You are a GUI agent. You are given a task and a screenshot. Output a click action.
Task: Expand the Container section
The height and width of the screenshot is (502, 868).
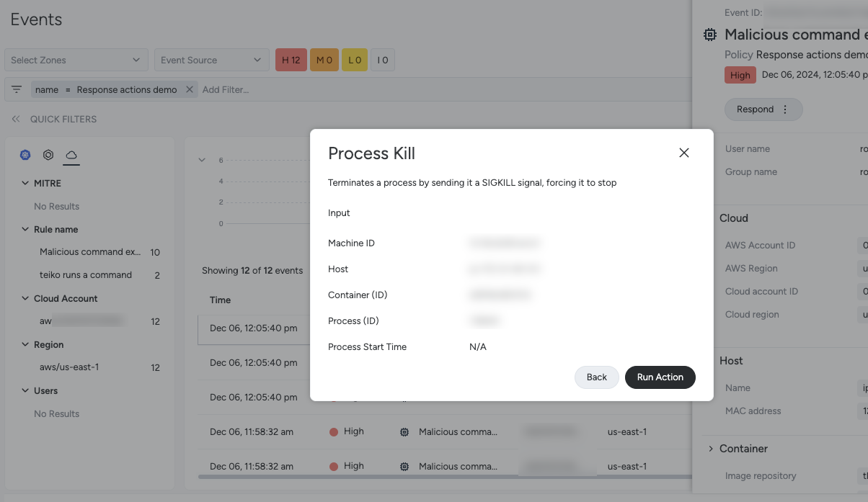712,449
